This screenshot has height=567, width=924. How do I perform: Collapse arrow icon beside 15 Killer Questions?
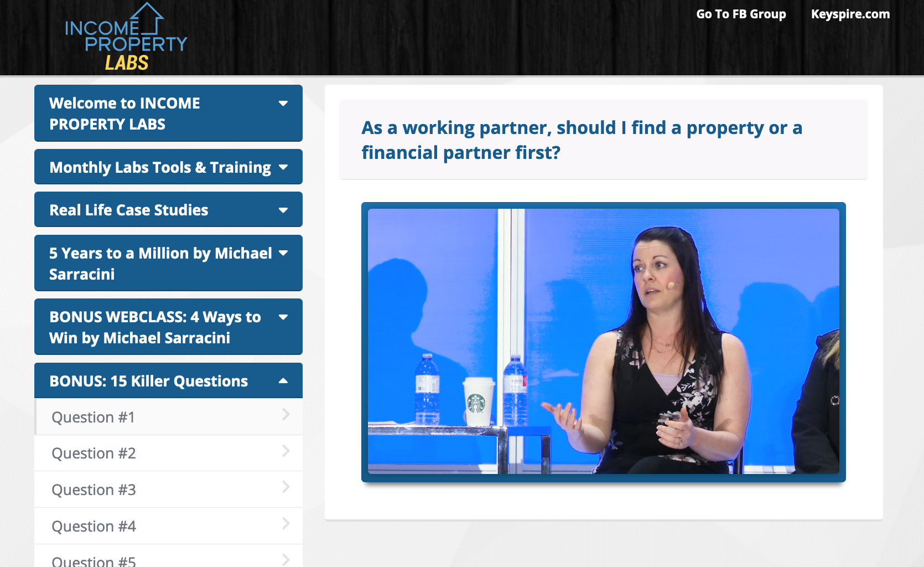(x=283, y=381)
